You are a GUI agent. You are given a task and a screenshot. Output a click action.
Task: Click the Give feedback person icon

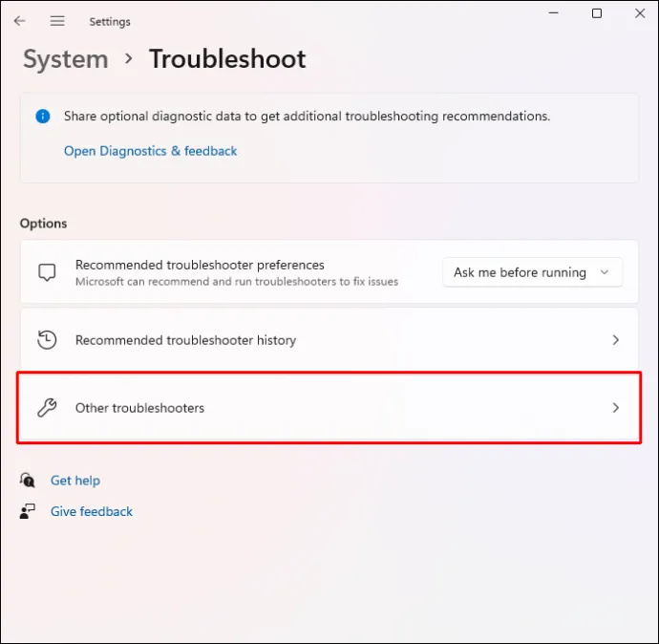[28, 511]
